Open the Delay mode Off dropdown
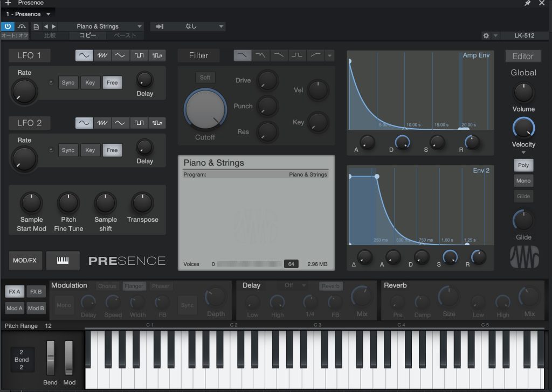 295,285
